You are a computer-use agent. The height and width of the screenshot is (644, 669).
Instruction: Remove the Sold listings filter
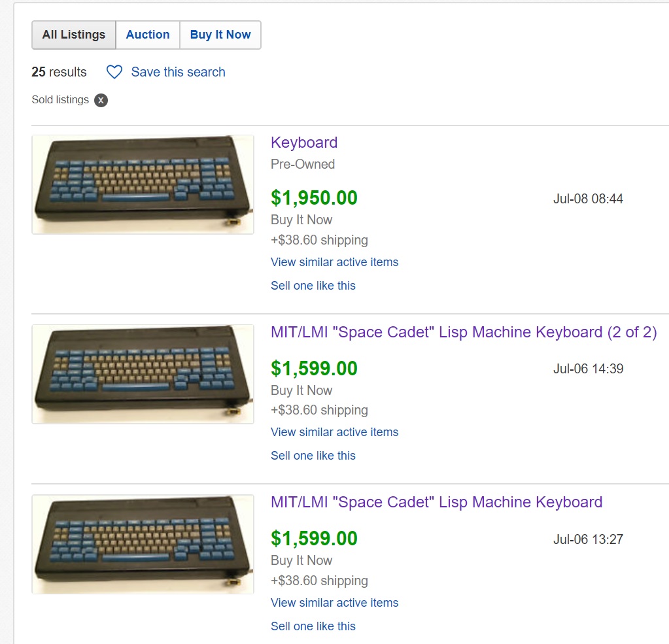click(101, 100)
